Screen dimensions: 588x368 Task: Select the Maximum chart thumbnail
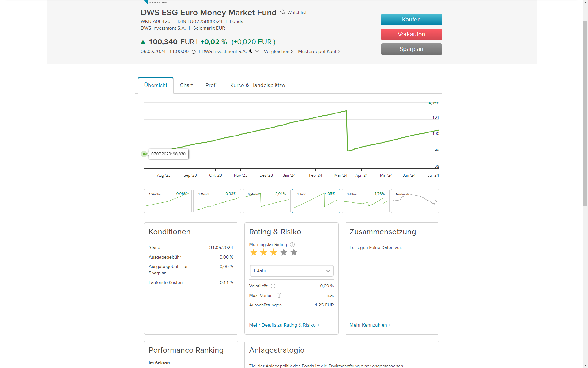415,201
